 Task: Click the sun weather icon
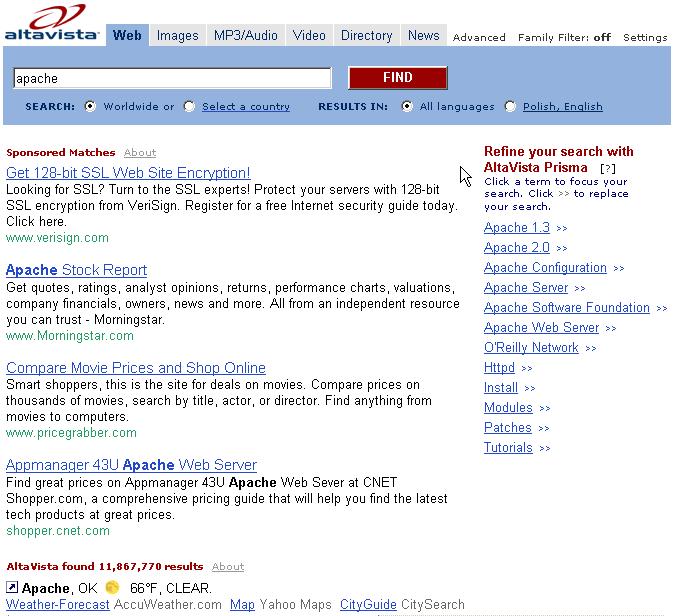tap(112, 587)
